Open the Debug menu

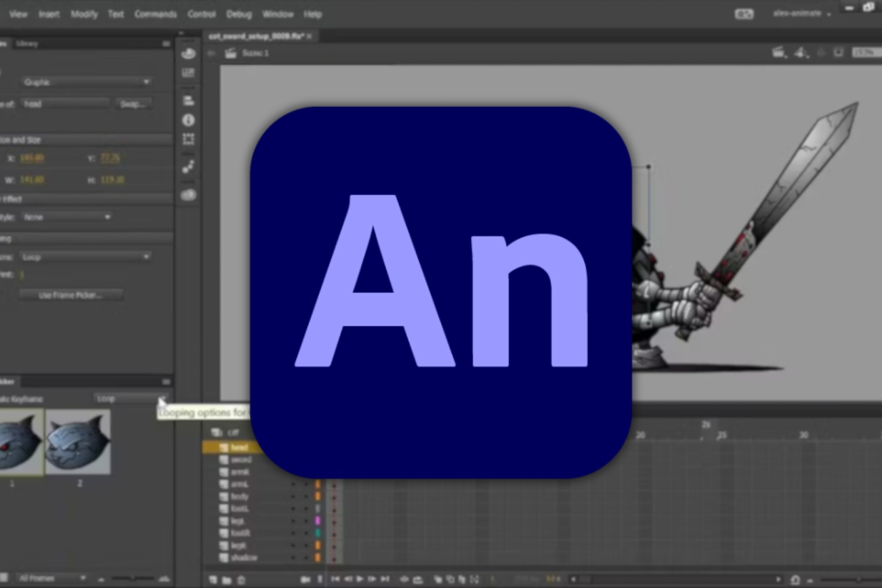(239, 14)
